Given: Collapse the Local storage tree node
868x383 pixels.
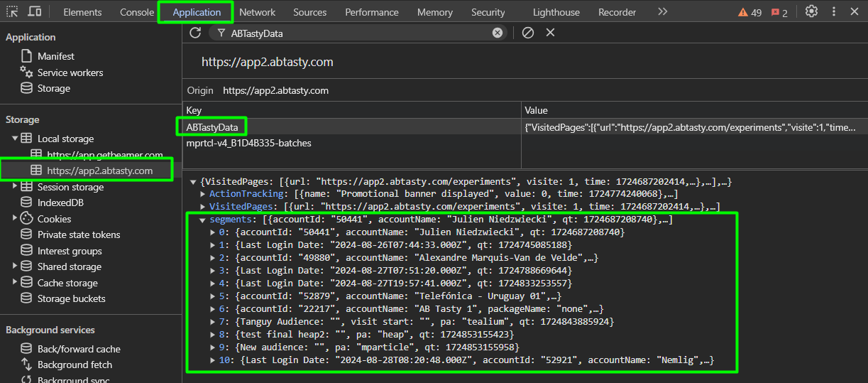Looking at the screenshot, I should 15,139.
